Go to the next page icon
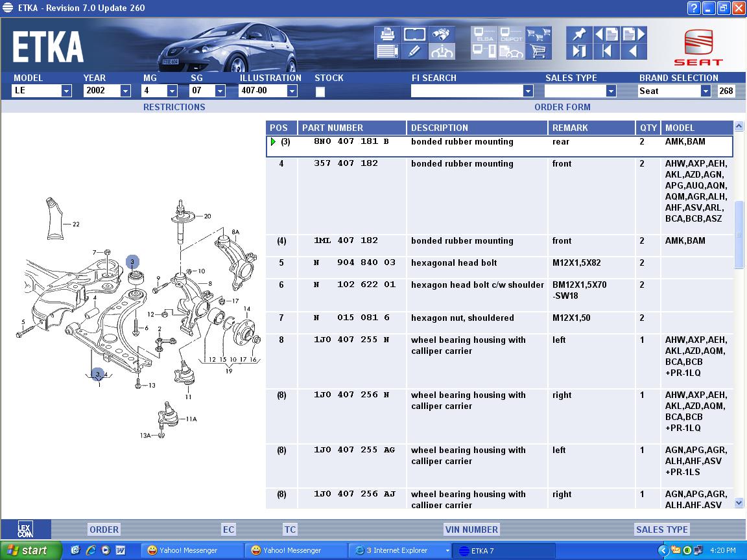This screenshot has width=747, height=560. [634, 34]
